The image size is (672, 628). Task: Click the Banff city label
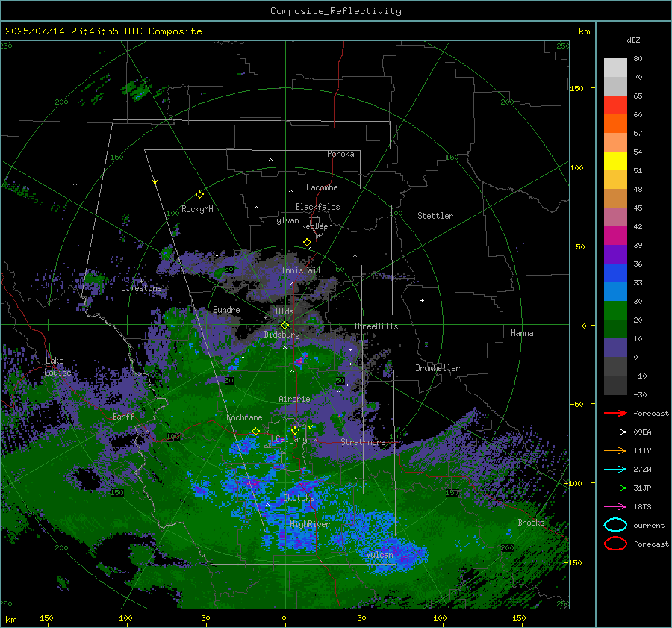(123, 416)
